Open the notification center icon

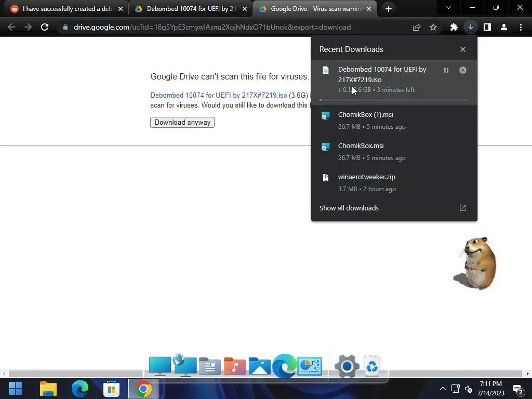pos(518,389)
